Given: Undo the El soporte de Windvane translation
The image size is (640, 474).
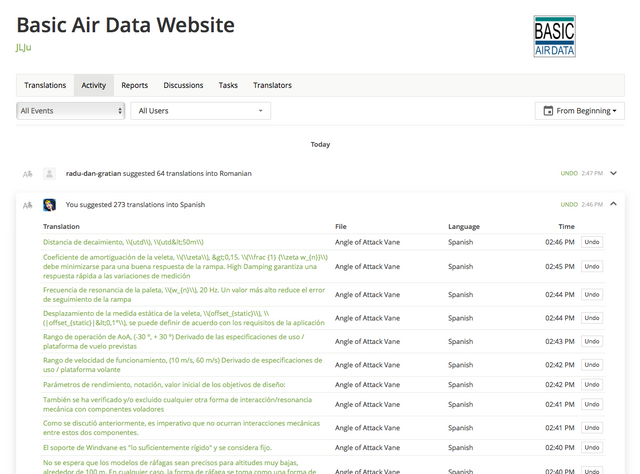Looking at the screenshot, I should [x=592, y=447].
